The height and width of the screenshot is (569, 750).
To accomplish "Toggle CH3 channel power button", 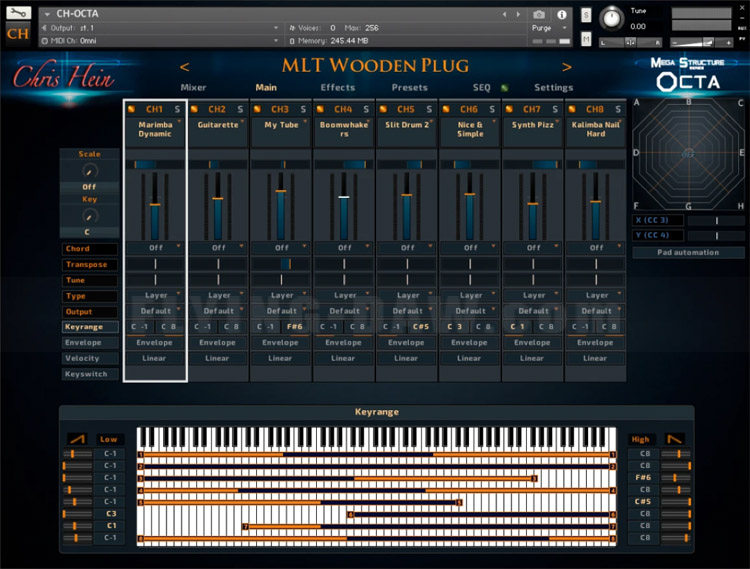I will [x=257, y=109].
